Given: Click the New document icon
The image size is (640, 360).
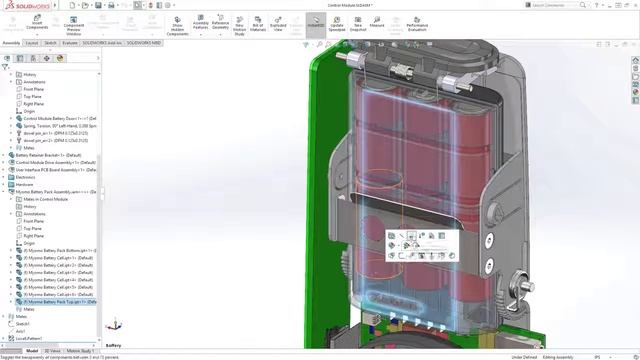Looking at the screenshot, I should 72,5.
